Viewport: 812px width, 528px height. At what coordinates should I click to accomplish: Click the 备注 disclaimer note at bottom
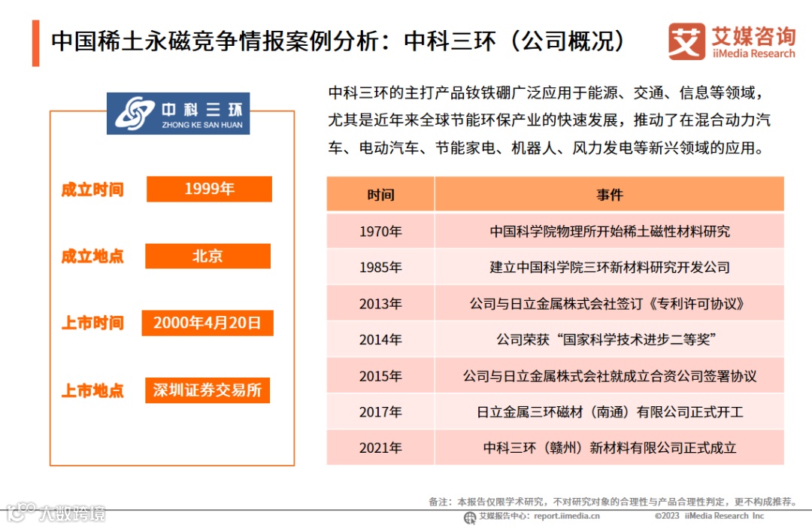[612, 502]
